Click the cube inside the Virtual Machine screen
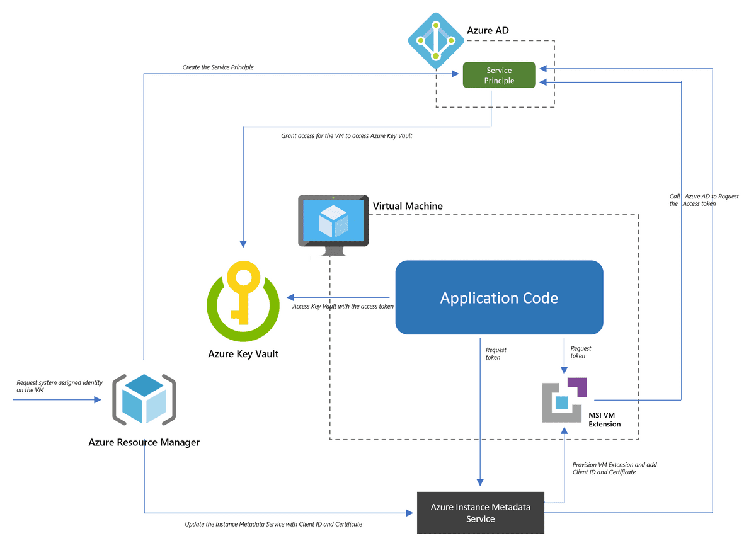This screenshot has height=548, width=756. [333, 222]
